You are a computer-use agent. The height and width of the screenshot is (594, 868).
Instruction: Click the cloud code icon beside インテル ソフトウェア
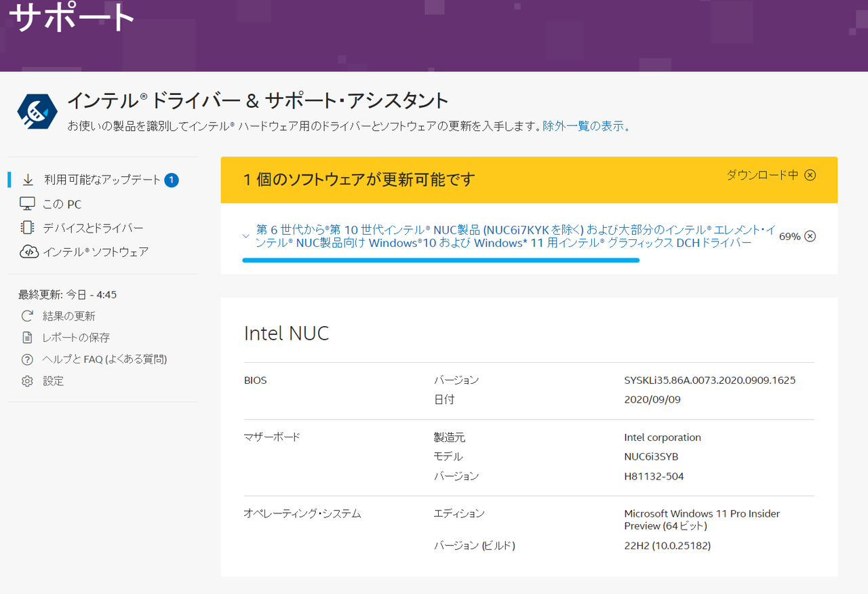(28, 252)
